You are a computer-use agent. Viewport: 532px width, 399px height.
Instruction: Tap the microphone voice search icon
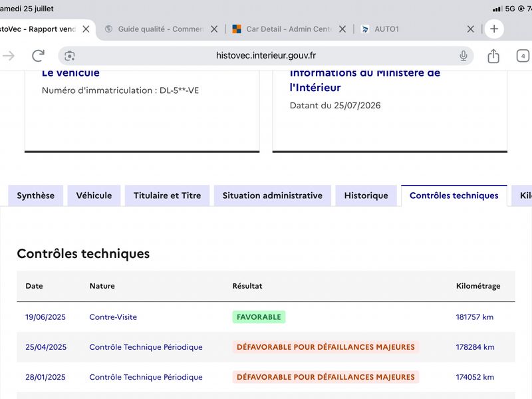point(463,56)
